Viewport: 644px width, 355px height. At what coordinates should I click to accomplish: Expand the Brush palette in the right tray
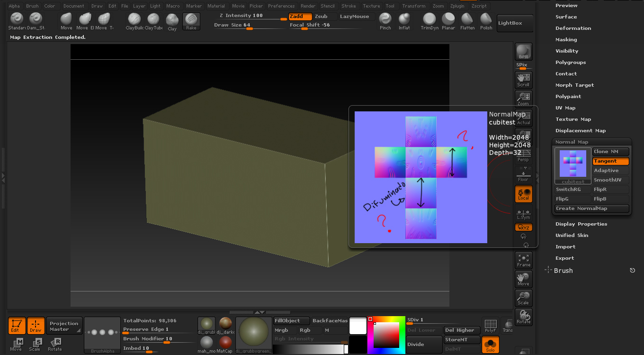pyautogui.click(x=563, y=271)
